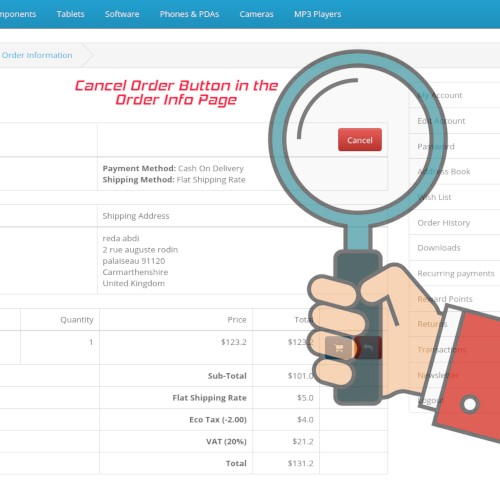Click the return arrow icon button
500x500 pixels.
click(x=368, y=348)
